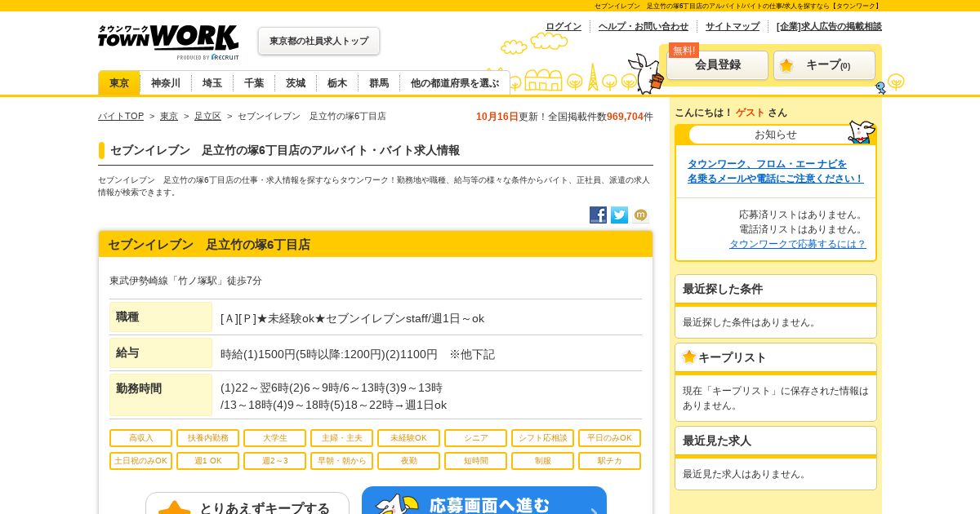The height and width of the screenshot is (514, 980).
Task: Click the Townwork logo
Action: (x=168, y=42)
